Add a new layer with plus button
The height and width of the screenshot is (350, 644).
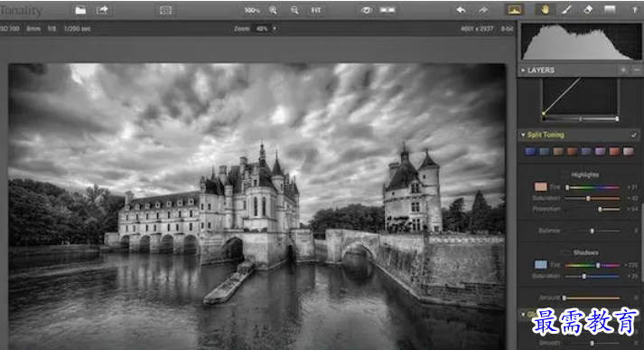[623, 71]
